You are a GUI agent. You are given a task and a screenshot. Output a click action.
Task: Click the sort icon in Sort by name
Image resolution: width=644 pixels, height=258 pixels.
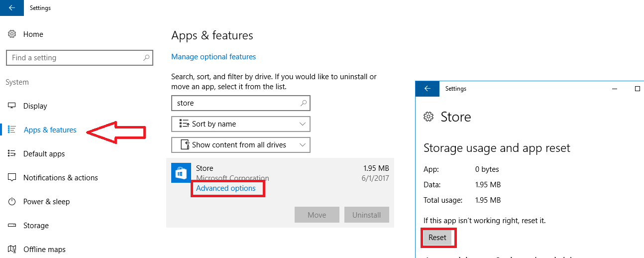(184, 124)
